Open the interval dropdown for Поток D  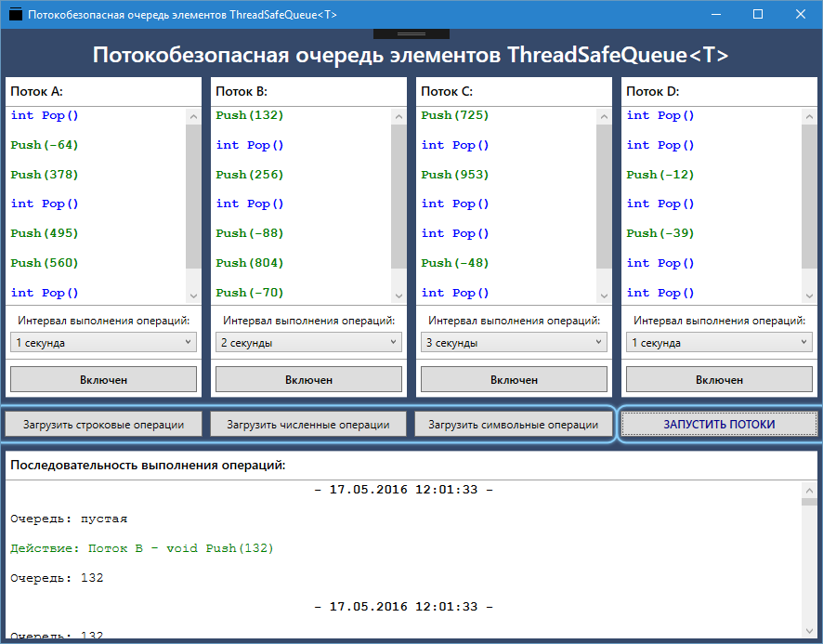click(x=719, y=342)
